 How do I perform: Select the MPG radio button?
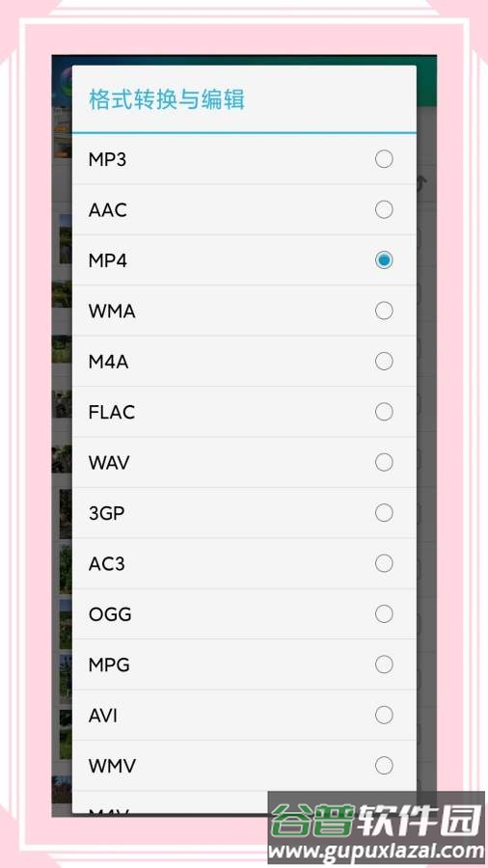[x=384, y=665]
